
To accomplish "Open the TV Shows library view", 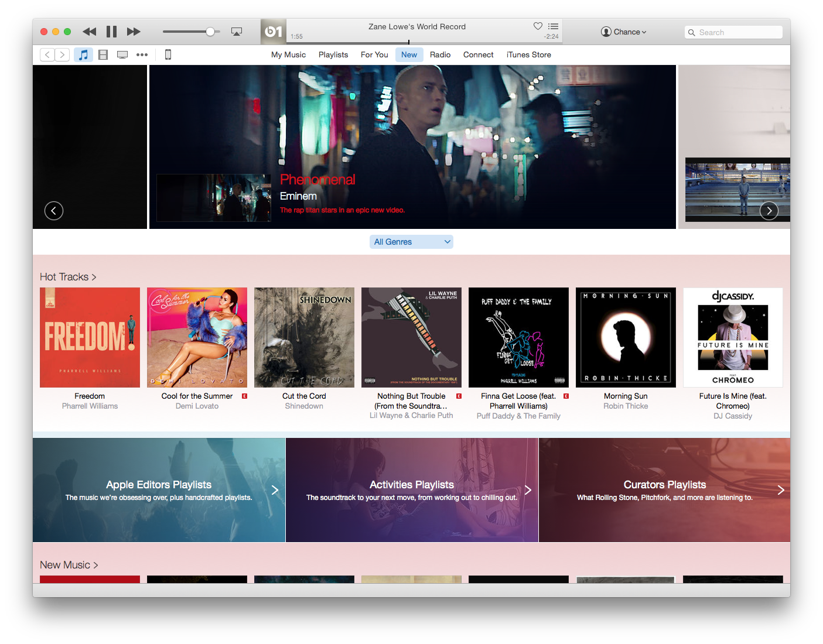I will click(x=122, y=55).
